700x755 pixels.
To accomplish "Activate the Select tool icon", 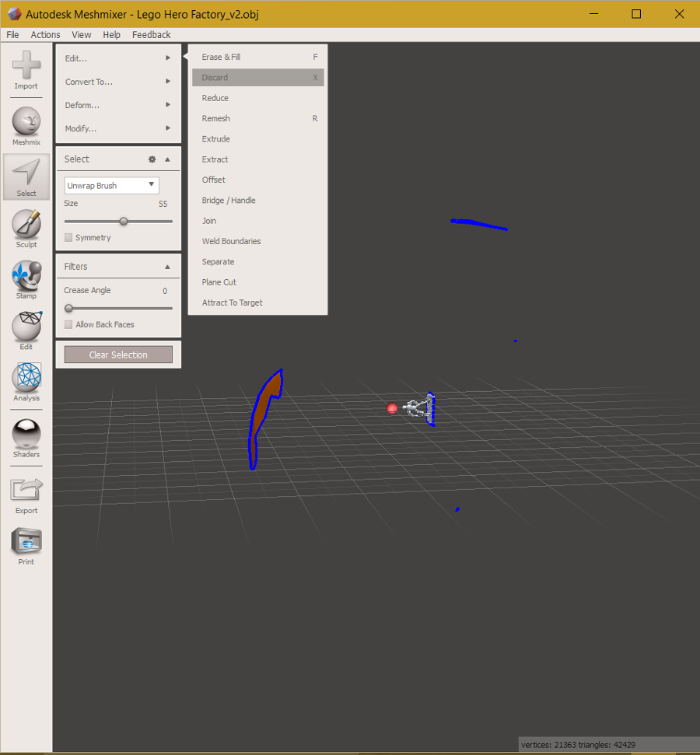I will pyautogui.click(x=26, y=177).
